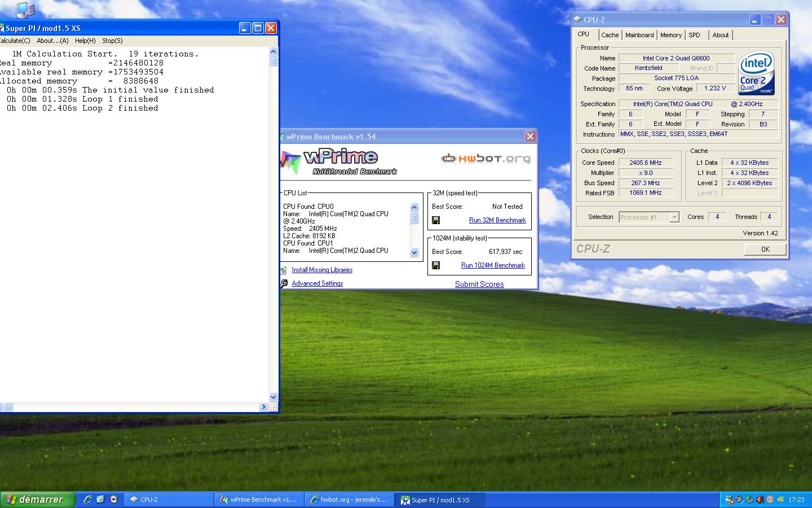Open the Calculate menu in Super PI
The height and width of the screenshot is (508, 812).
(15, 41)
